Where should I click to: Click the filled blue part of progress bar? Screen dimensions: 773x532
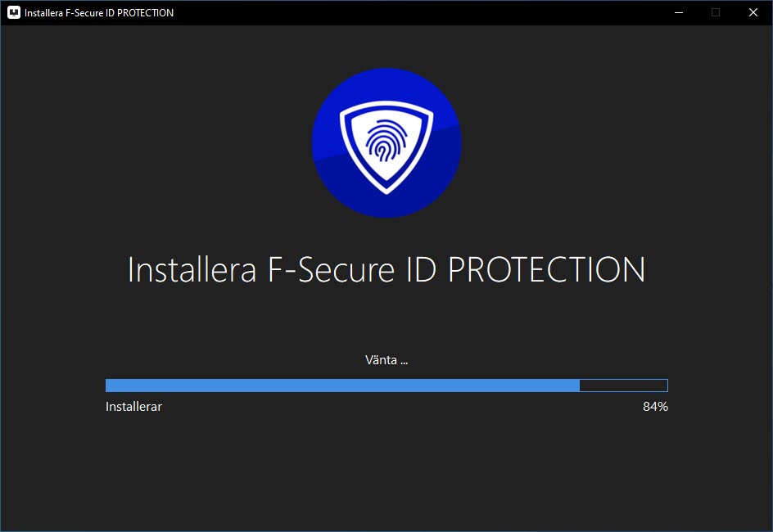coord(342,385)
